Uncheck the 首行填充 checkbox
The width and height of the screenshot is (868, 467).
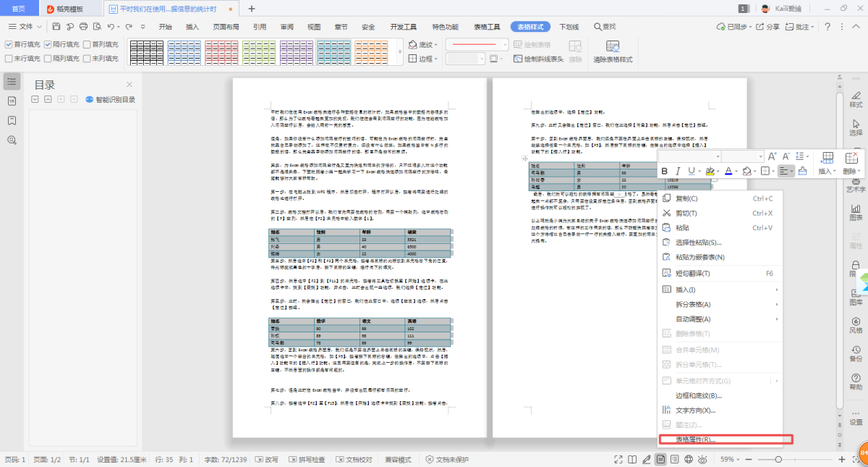pyautogui.click(x=9, y=44)
